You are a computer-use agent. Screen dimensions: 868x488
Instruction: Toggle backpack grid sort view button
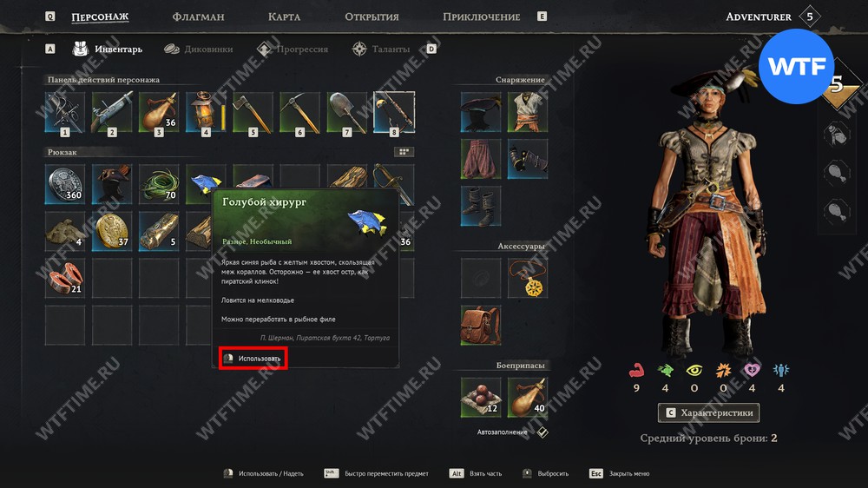click(x=404, y=152)
